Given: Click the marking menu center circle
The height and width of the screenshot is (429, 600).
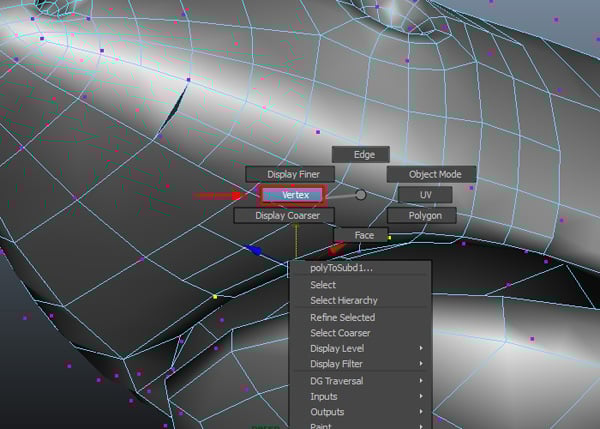Looking at the screenshot, I should point(361,194).
